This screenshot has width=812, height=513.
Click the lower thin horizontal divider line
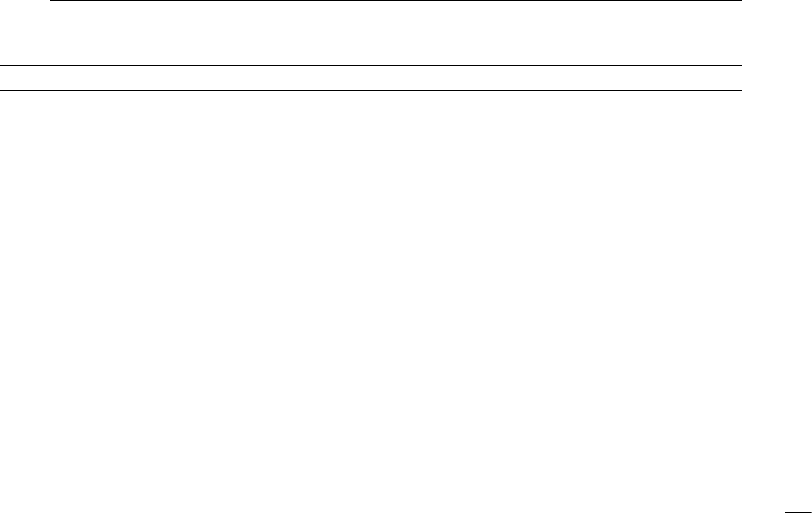click(371, 90)
